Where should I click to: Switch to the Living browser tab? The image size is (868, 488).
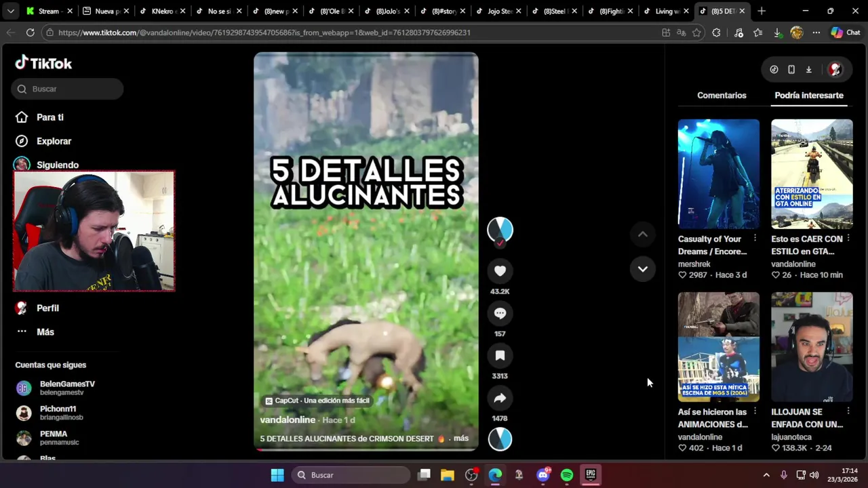click(x=667, y=11)
